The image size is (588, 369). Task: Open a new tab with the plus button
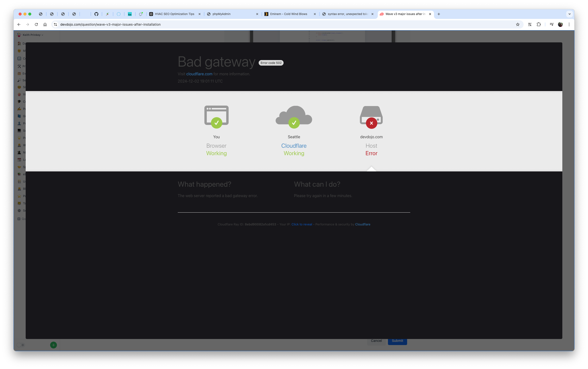click(439, 14)
